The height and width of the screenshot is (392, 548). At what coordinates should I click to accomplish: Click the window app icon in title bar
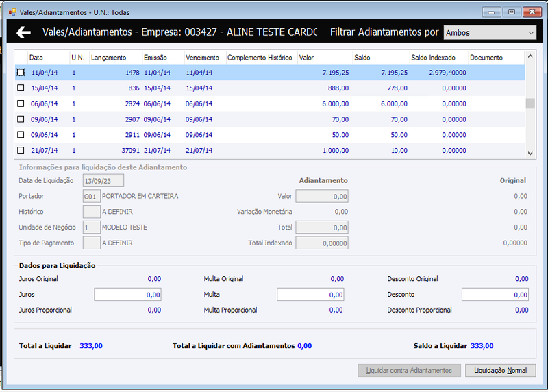point(12,12)
